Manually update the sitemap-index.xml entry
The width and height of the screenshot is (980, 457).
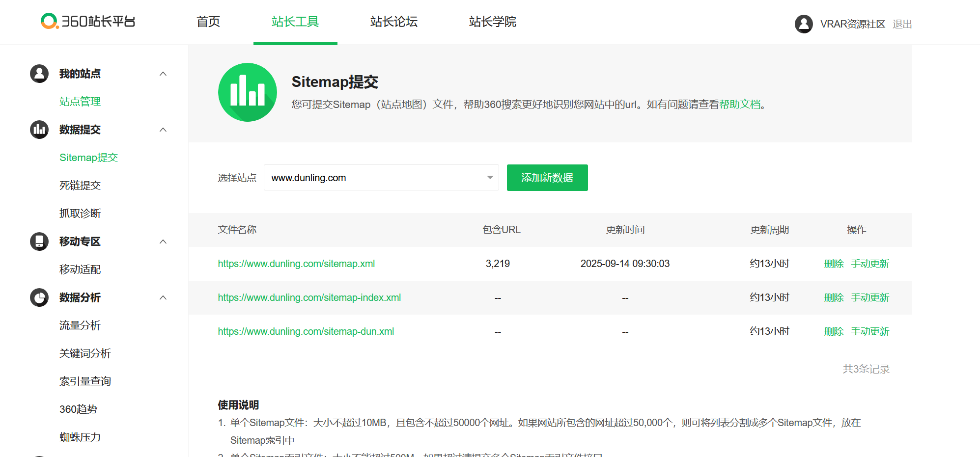(x=870, y=297)
